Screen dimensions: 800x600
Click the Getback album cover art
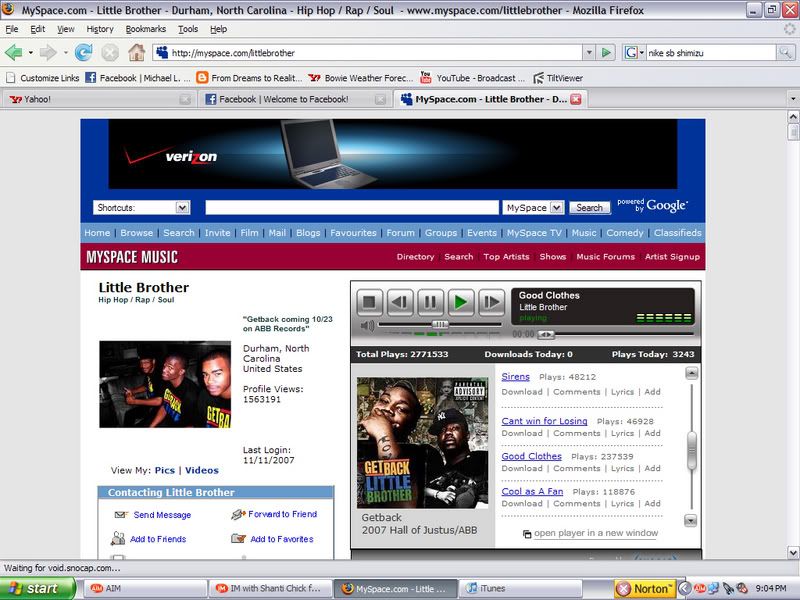(x=422, y=442)
